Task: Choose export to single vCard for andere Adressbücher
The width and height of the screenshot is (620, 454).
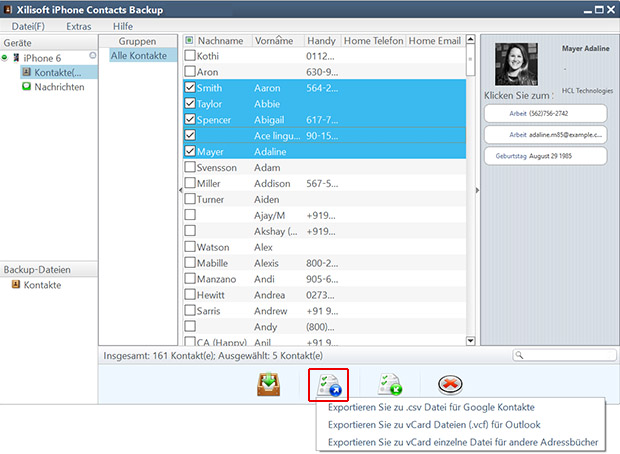Action: (463, 442)
